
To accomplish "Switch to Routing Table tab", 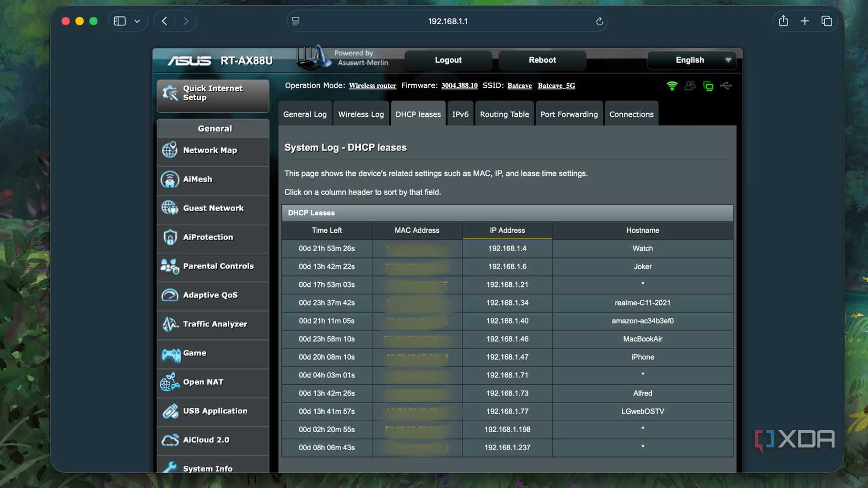I will point(504,114).
